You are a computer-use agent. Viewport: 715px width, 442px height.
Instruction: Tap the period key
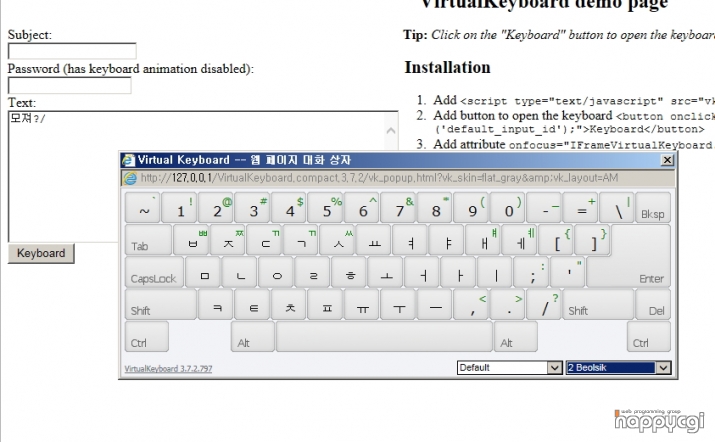(508, 304)
